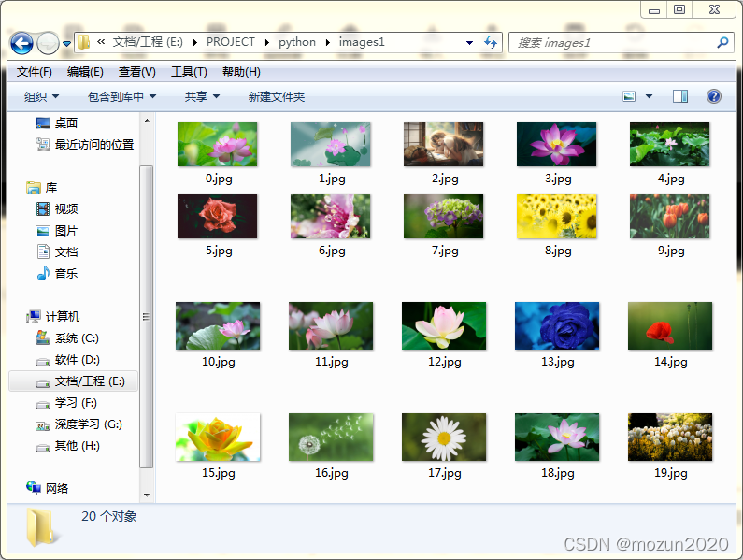
Task: Click the 新建文件夹 button
Action: [x=277, y=96]
